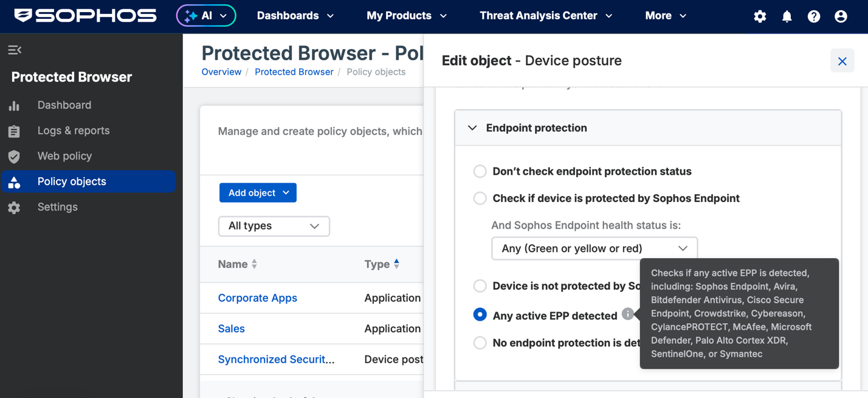Image resolution: width=868 pixels, height=398 pixels.
Task: Collapse the sidebar with the hamburger icon
Action: point(15,50)
